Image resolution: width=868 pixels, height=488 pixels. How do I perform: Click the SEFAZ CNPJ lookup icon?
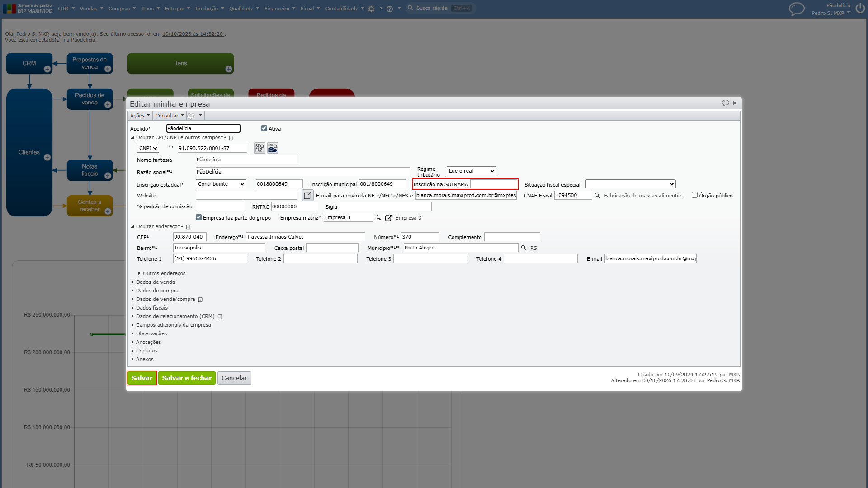(x=259, y=148)
